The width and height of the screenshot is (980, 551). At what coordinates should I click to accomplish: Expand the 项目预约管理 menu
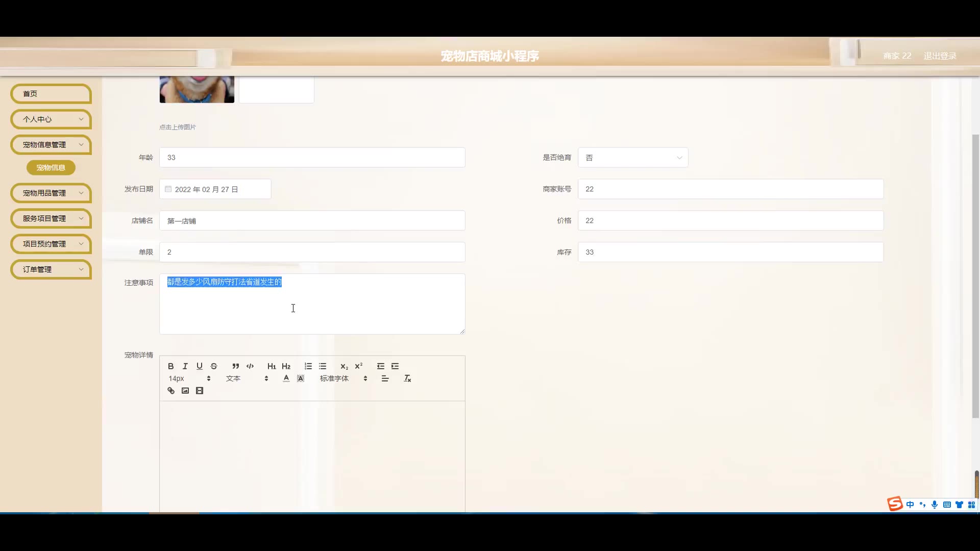[x=51, y=244]
